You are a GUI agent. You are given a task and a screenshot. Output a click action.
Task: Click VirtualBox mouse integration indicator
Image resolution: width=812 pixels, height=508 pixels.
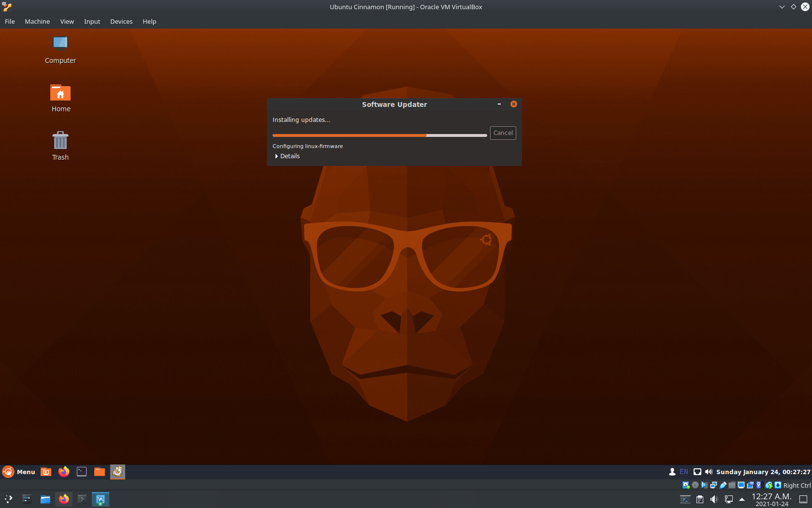768,485
